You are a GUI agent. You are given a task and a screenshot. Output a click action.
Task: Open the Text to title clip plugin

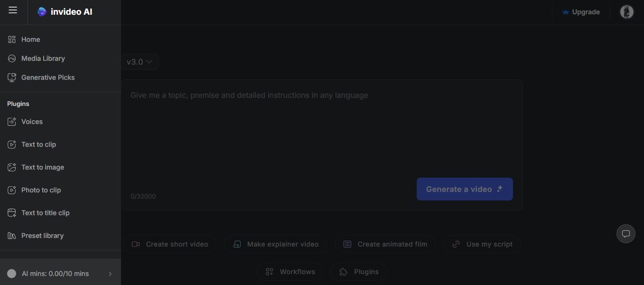click(x=45, y=213)
